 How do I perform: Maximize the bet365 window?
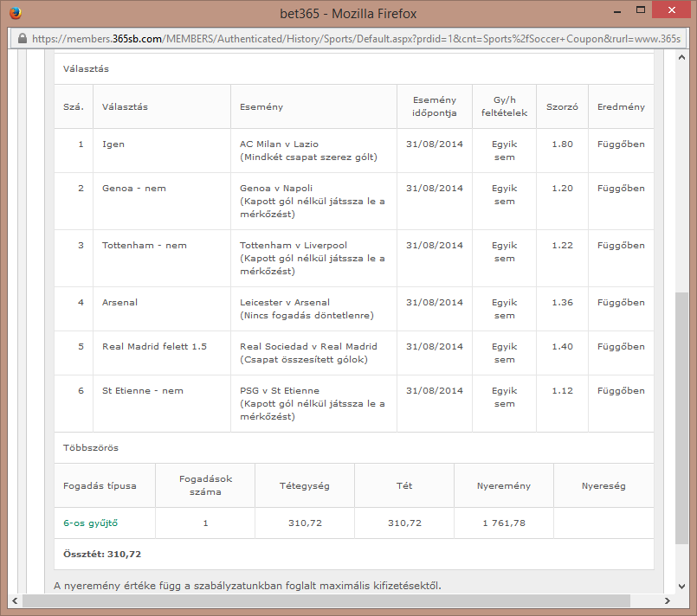tap(641, 10)
